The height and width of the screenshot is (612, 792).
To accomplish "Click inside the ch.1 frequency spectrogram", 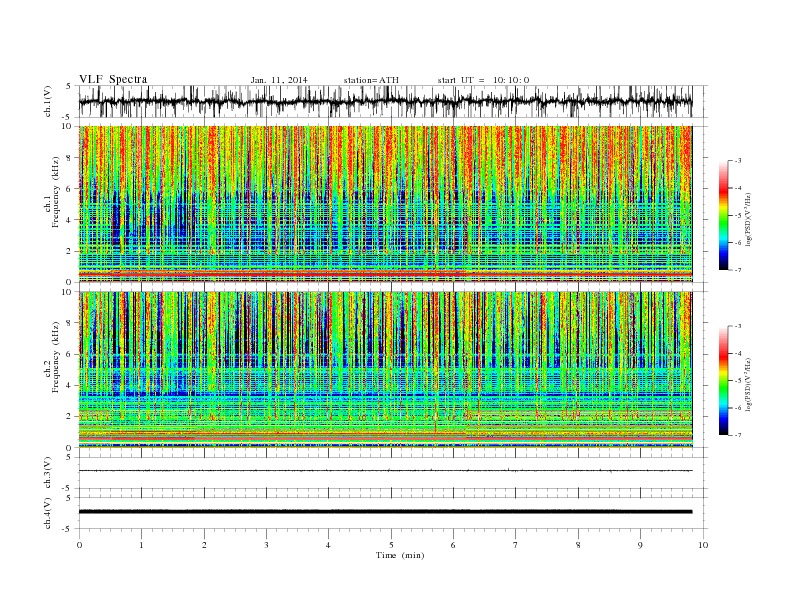I will (385, 204).
